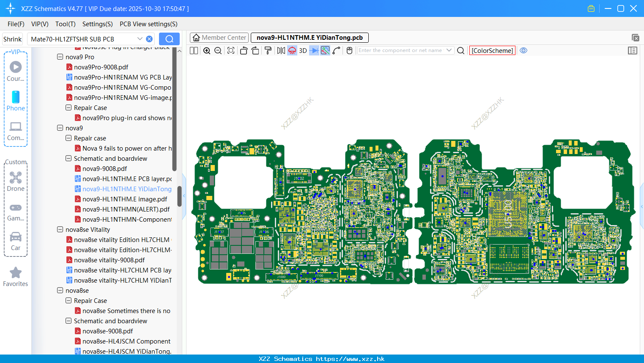Open the Tool(T) menu
The width and height of the screenshot is (644, 363).
click(x=66, y=24)
